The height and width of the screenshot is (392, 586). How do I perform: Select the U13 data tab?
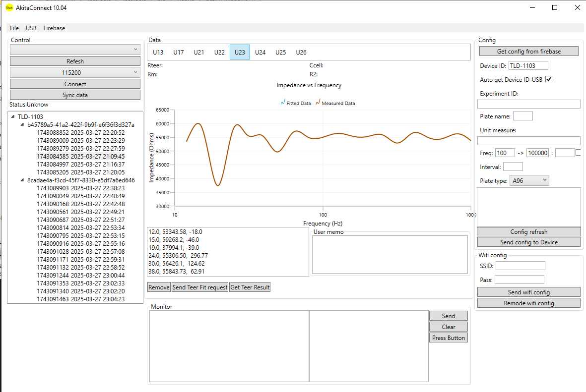tap(158, 52)
